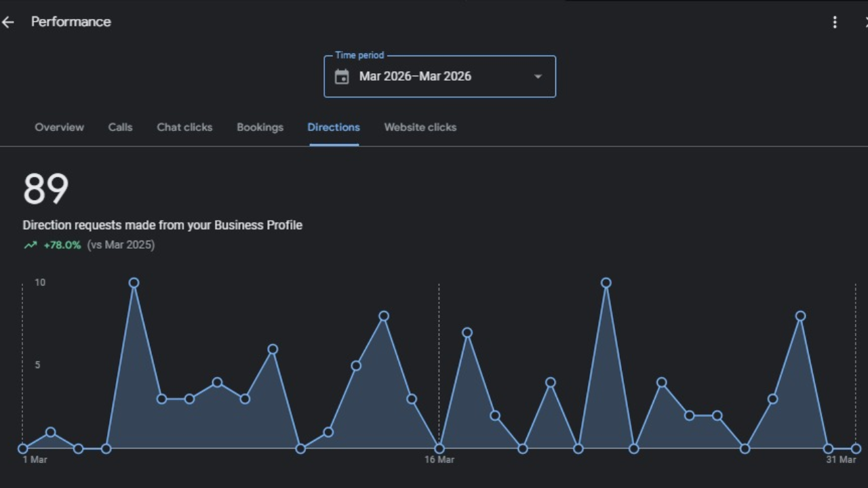Open the Calls tab
The width and height of the screenshot is (868, 488).
point(120,127)
